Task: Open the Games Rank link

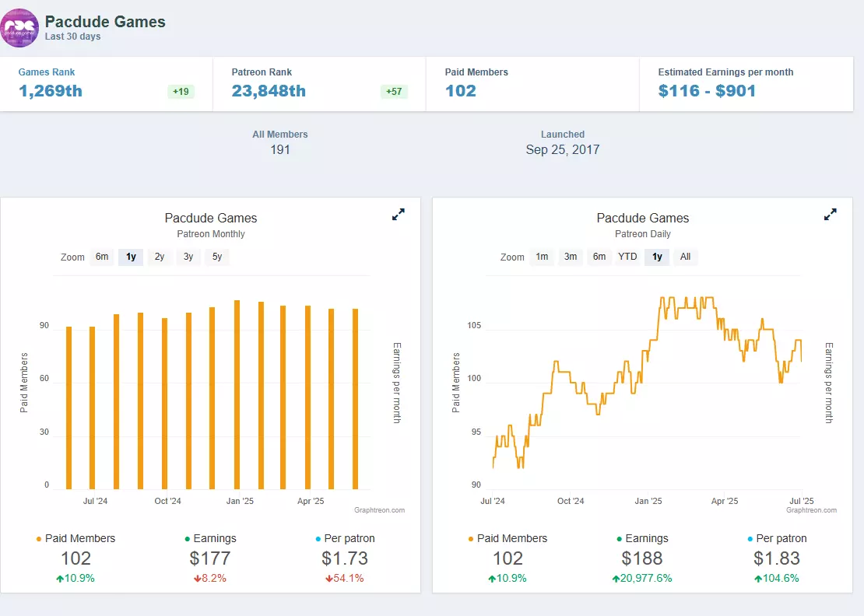Action: tap(46, 72)
